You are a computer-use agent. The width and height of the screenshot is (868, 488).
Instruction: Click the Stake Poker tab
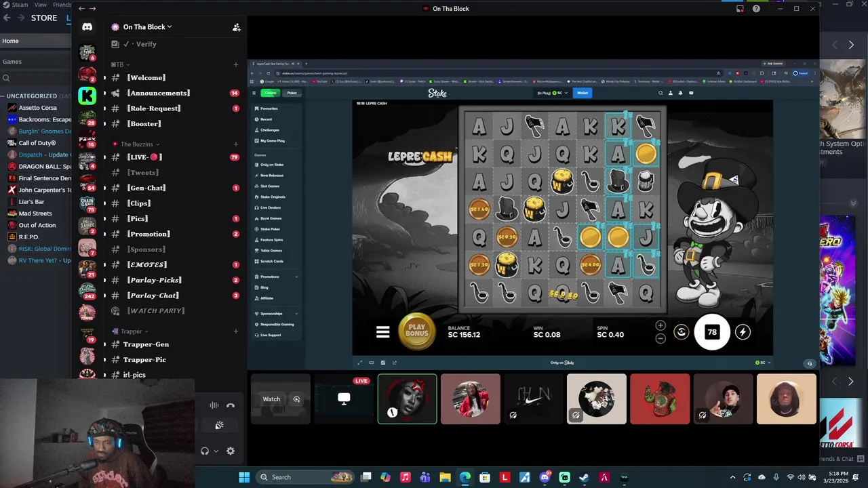(x=292, y=93)
